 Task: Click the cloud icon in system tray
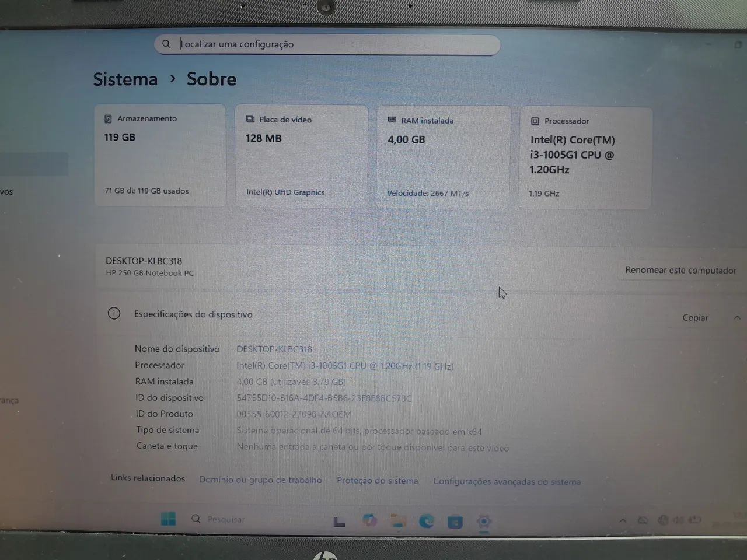pyautogui.click(x=643, y=520)
